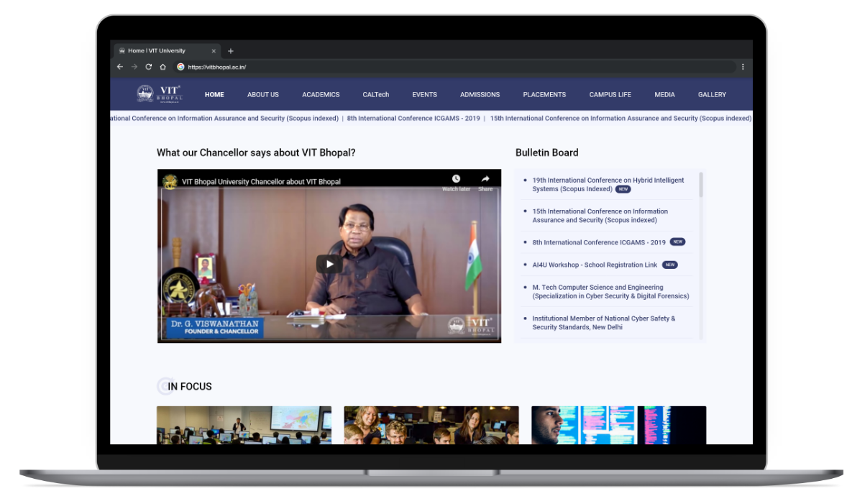Viewport: 852px width, 504px height.
Task: Open bulletin 19th International Conference on Hybrid Intelligent Systems
Action: click(x=608, y=185)
